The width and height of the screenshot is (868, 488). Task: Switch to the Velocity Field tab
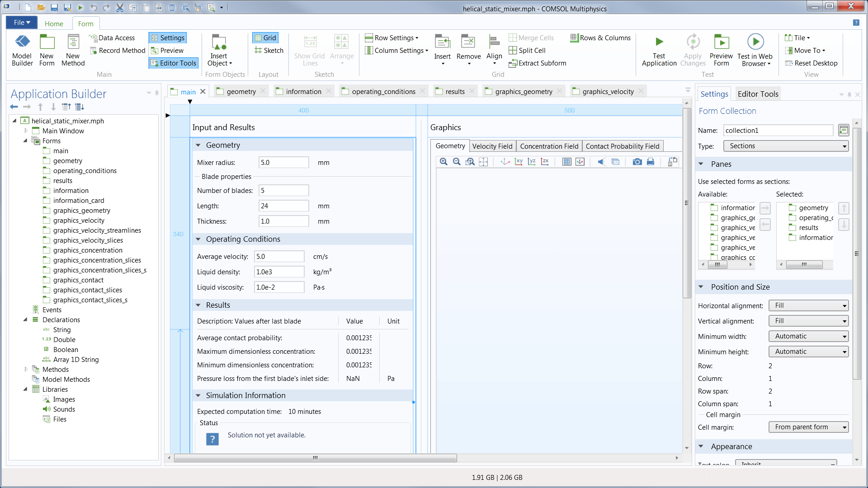pyautogui.click(x=492, y=145)
